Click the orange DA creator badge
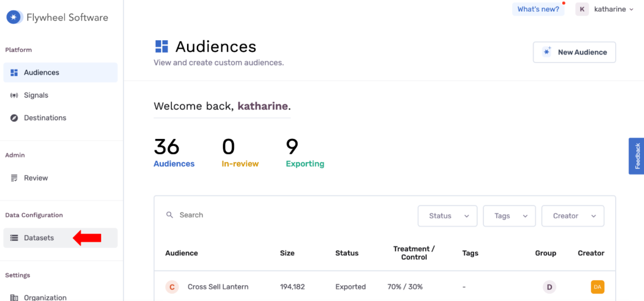 point(597,287)
